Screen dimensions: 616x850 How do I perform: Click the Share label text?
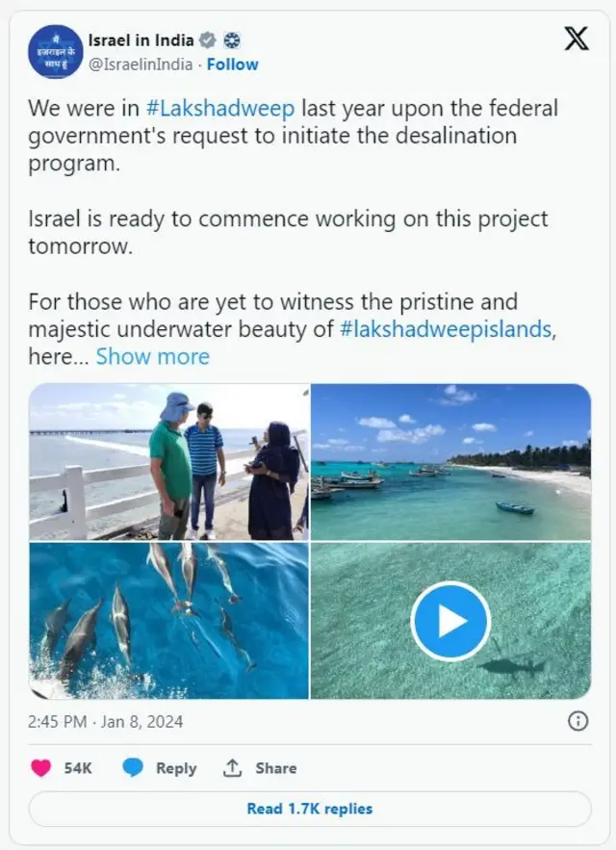(x=275, y=768)
